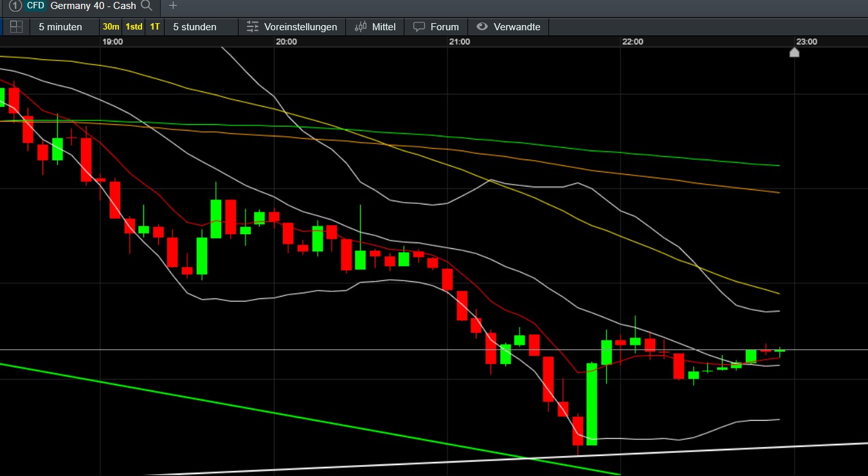The width and height of the screenshot is (868, 476).
Task: Open Voreinstellungen presets
Action: tap(292, 27)
